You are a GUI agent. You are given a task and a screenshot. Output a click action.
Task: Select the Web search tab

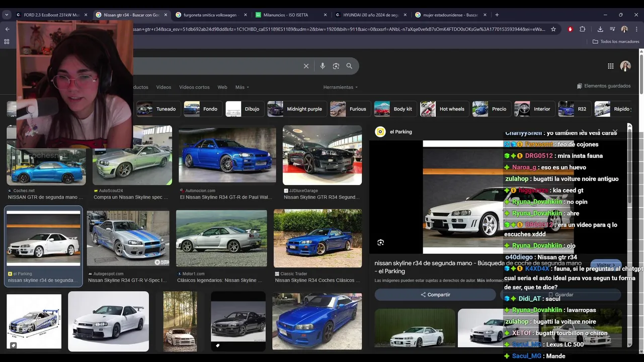[x=222, y=87]
